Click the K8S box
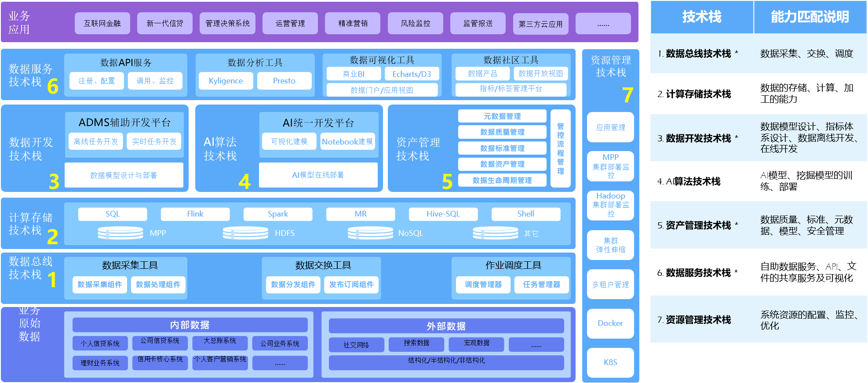The height and width of the screenshot is (383, 868). tap(611, 362)
